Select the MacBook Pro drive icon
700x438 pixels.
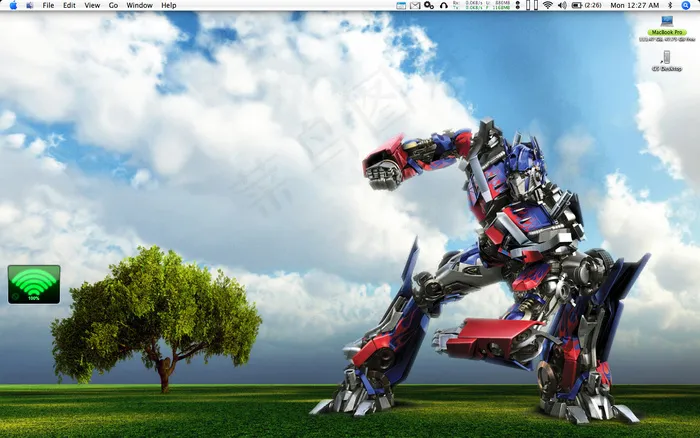pyautogui.click(x=667, y=21)
